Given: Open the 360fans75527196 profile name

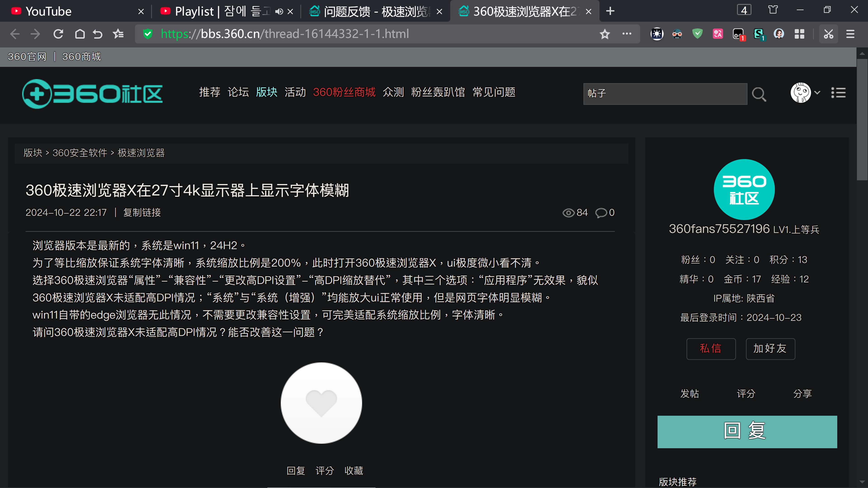Looking at the screenshot, I should (719, 229).
